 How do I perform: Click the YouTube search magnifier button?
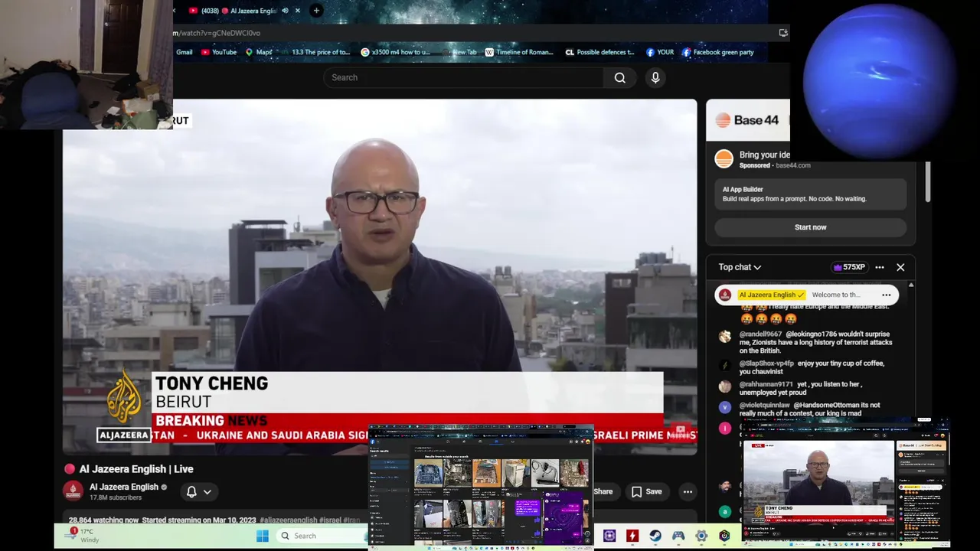click(620, 77)
